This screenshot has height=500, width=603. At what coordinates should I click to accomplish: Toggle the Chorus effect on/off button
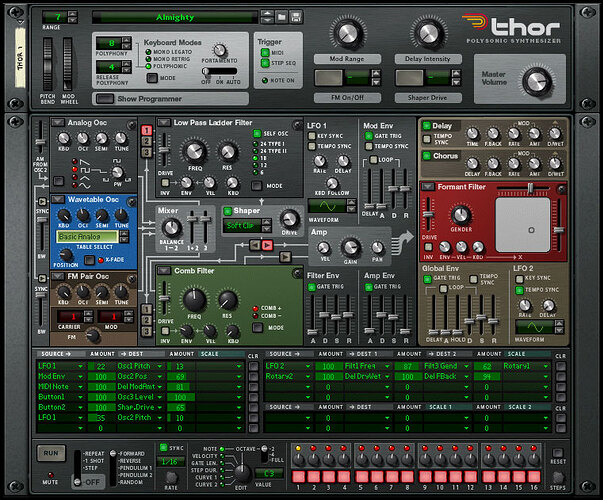coord(426,156)
